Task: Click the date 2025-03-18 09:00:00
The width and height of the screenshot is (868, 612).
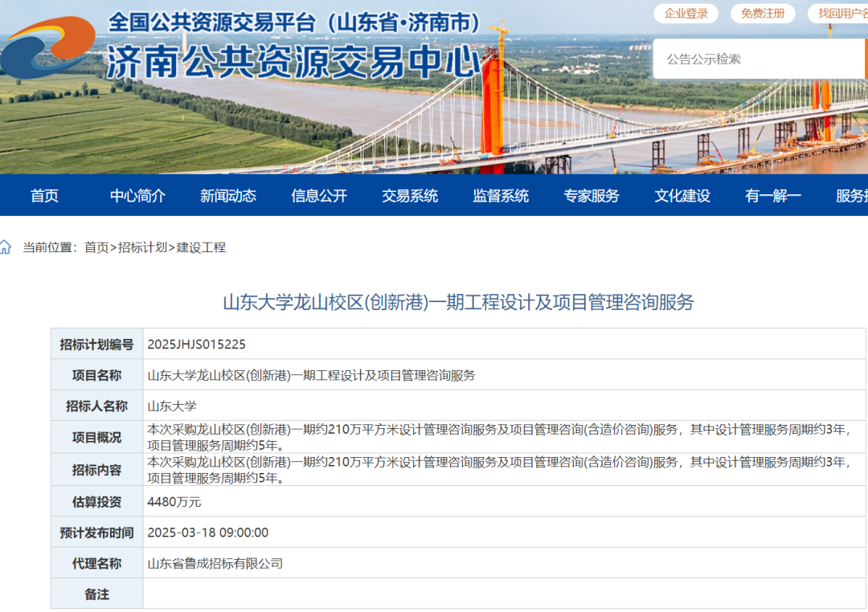Action: pos(207,532)
